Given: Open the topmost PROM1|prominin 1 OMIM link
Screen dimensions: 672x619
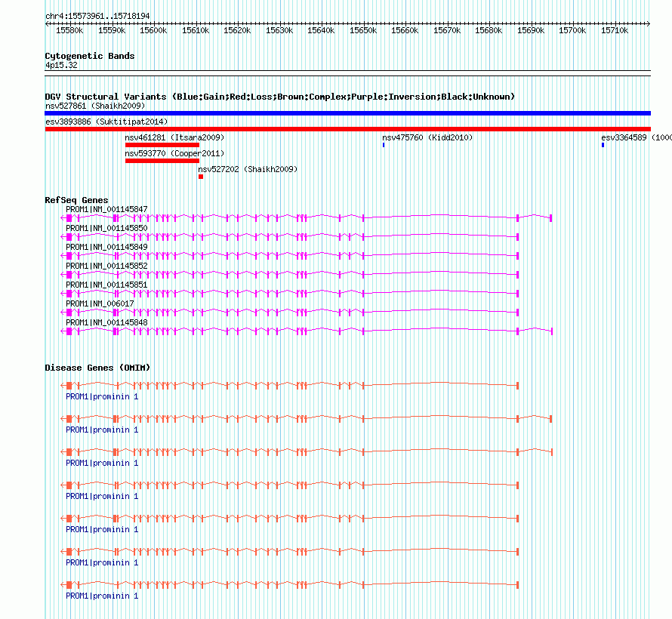Looking at the screenshot, I should click(x=102, y=396).
